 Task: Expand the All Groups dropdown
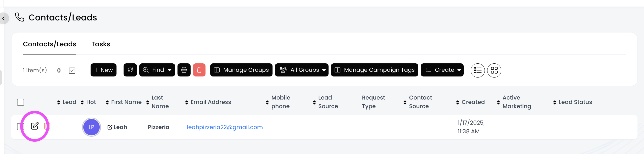point(302,70)
